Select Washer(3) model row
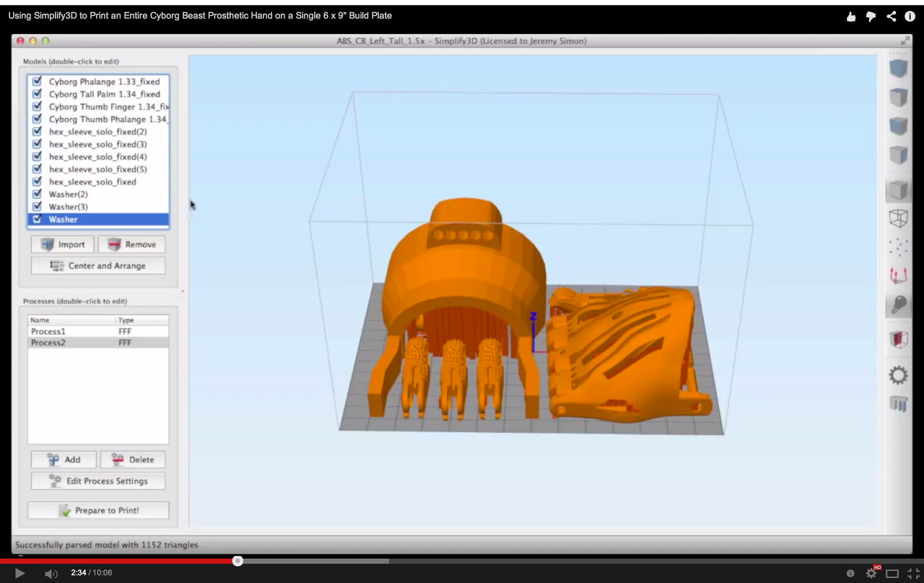Viewport: 924px width, 583px height. pos(98,207)
